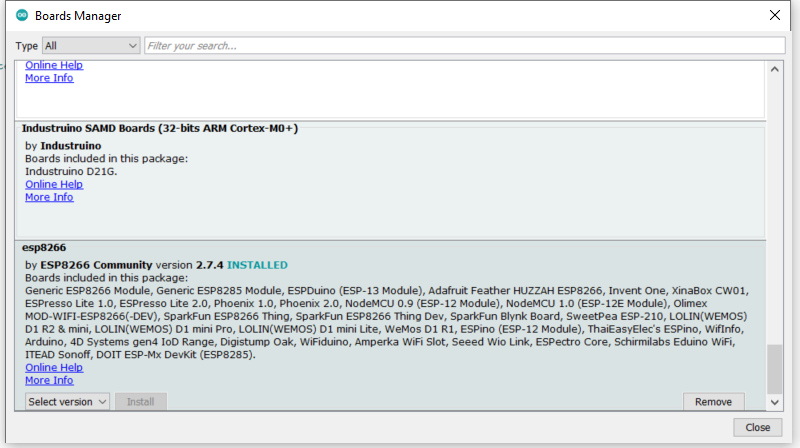Click the Install button for esp8266

coord(140,402)
